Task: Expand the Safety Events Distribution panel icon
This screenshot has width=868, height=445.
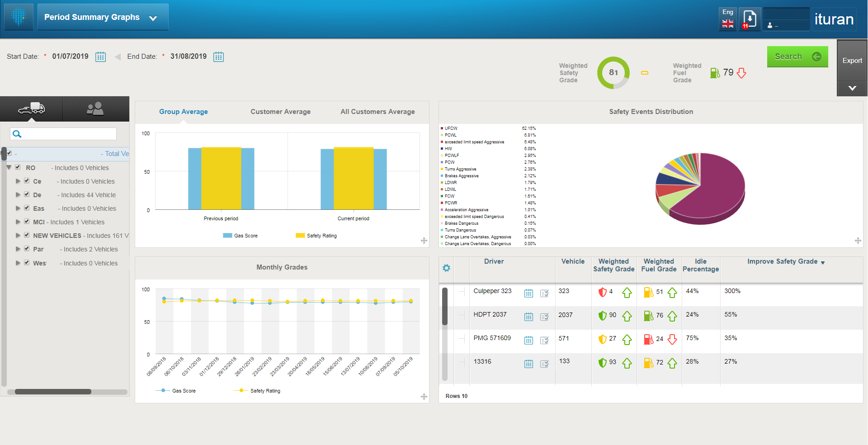Action: tap(858, 241)
